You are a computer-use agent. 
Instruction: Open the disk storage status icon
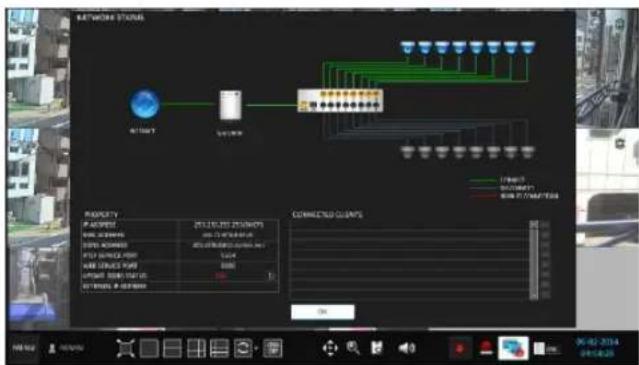546,348
